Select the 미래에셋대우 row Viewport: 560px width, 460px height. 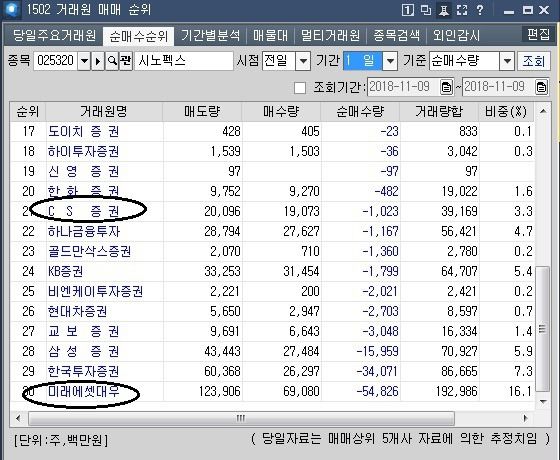click(272, 391)
